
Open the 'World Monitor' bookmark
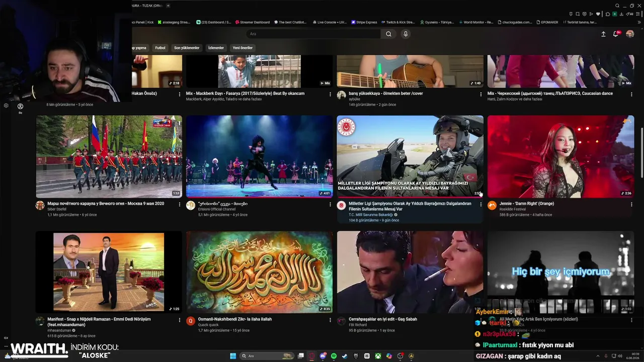[475, 22]
